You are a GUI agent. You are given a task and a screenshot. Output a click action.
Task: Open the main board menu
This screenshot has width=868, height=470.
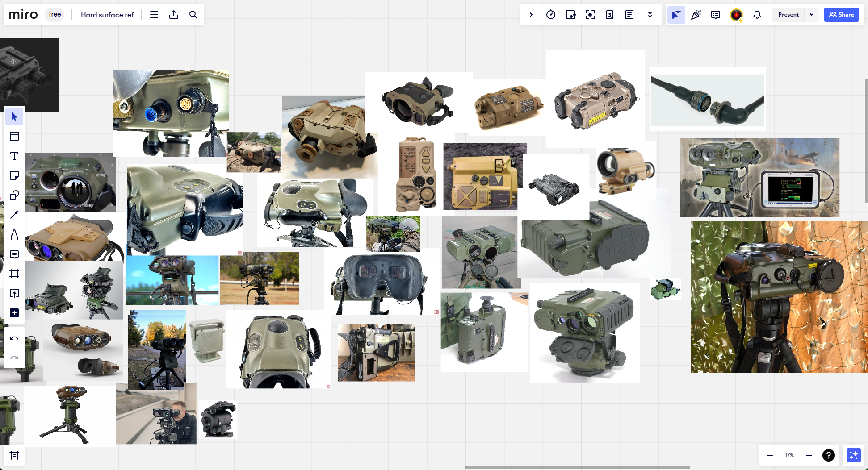[154, 15]
